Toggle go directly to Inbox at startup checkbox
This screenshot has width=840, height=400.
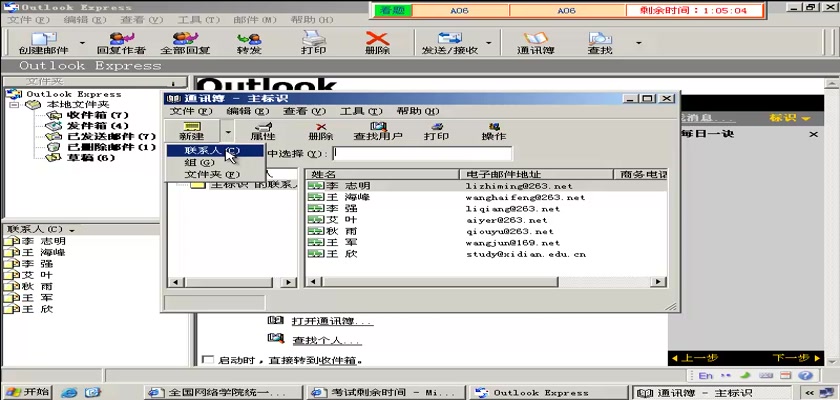207,360
